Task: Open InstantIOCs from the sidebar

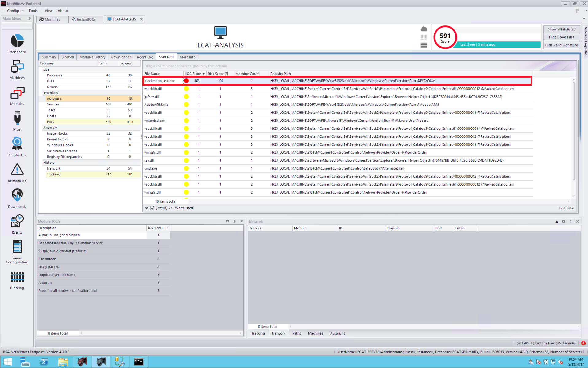Action: [17, 170]
